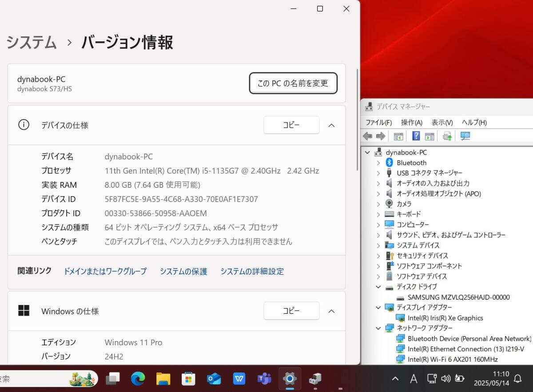Select オーディオ処理オブジェクト (APO) tree label

coord(439,194)
